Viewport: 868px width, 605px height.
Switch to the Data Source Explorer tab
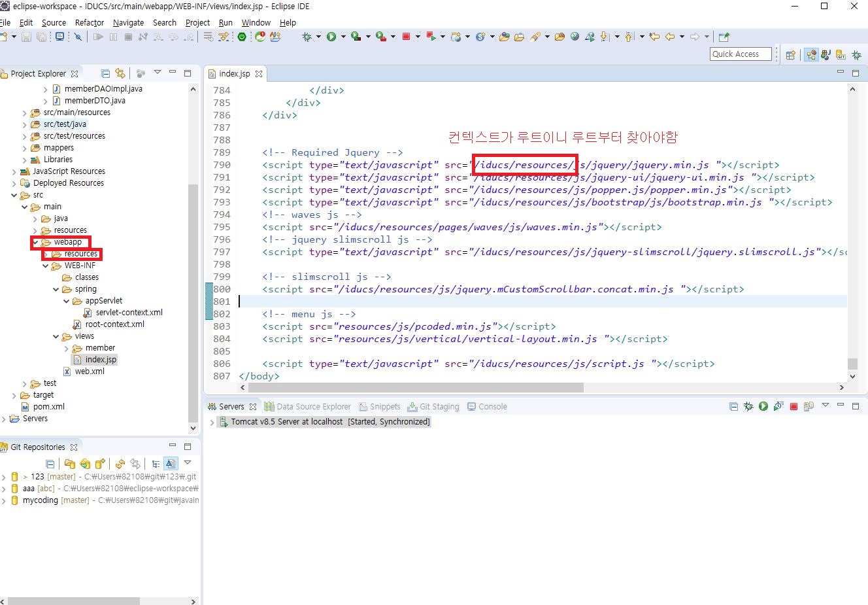pos(307,407)
